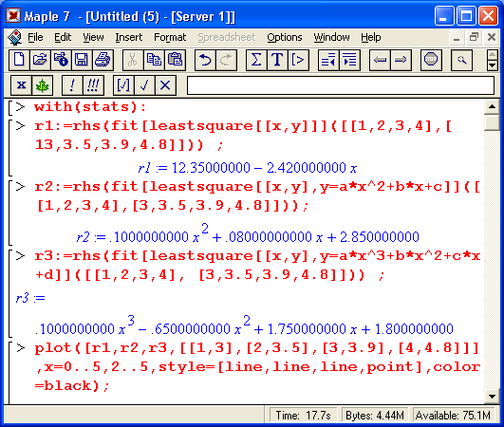Execute entire worksheet with triple exclamation marks
This screenshot has height=427, width=504.
click(93, 85)
